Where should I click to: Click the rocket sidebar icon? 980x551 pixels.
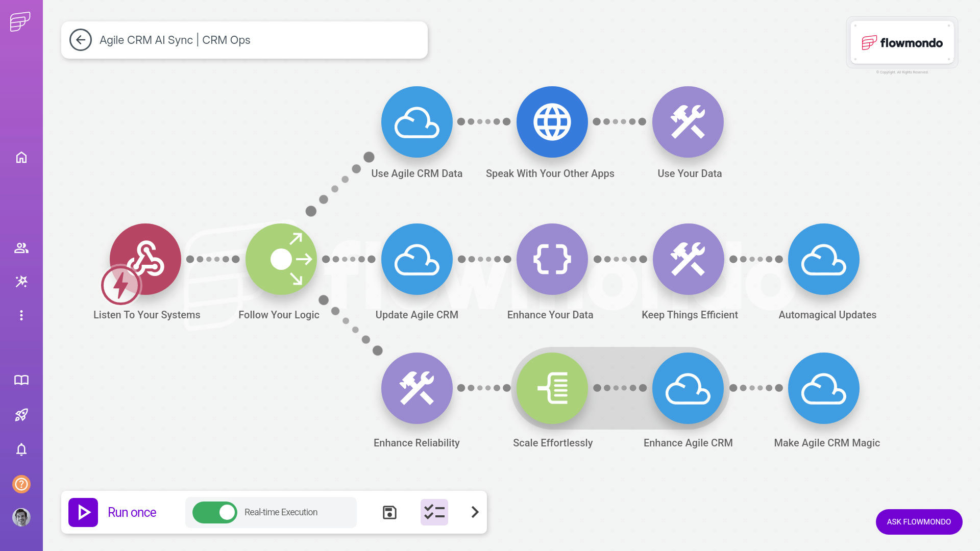(x=21, y=415)
